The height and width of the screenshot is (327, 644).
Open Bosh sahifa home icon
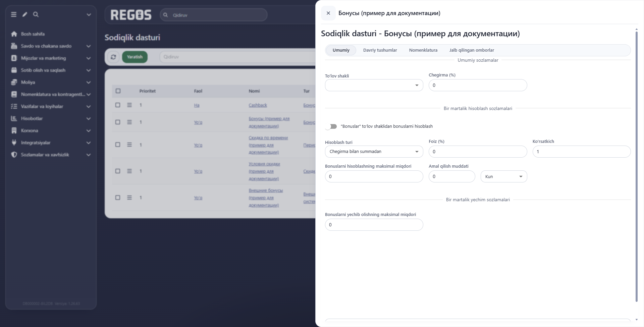(14, 34)
